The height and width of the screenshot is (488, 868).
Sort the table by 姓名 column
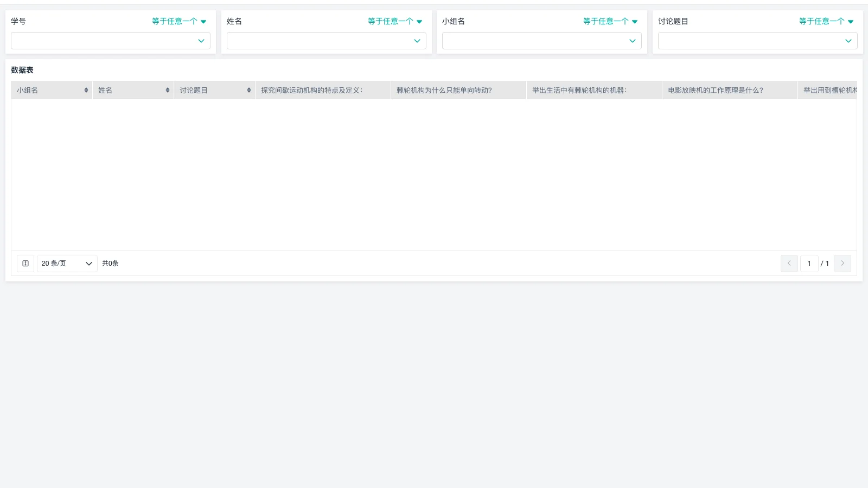tap(167, 90)
